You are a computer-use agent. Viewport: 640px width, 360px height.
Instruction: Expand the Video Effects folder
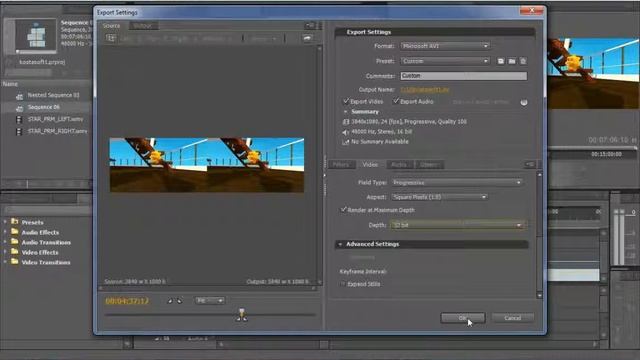pos(5,252)
